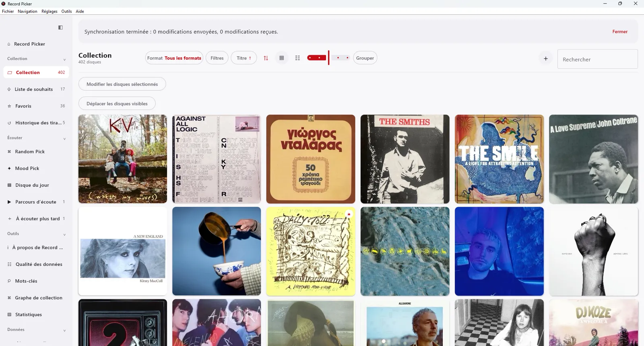644x346 pixels.
Task: Dismiss sync message with Fermer
Action: [x=620, y=32]
